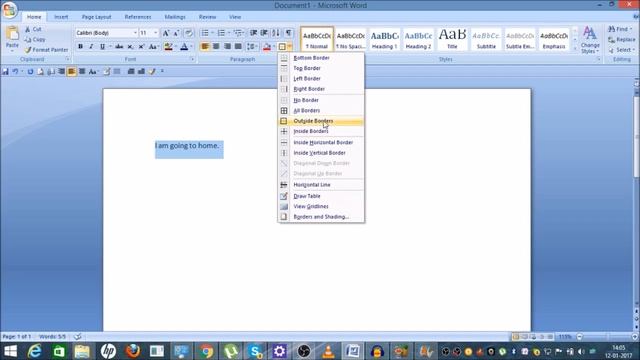Screen dimensions: 640x360
Task: Choose No Border from menu
Action: pyautogui.click(x=321, y=100)
